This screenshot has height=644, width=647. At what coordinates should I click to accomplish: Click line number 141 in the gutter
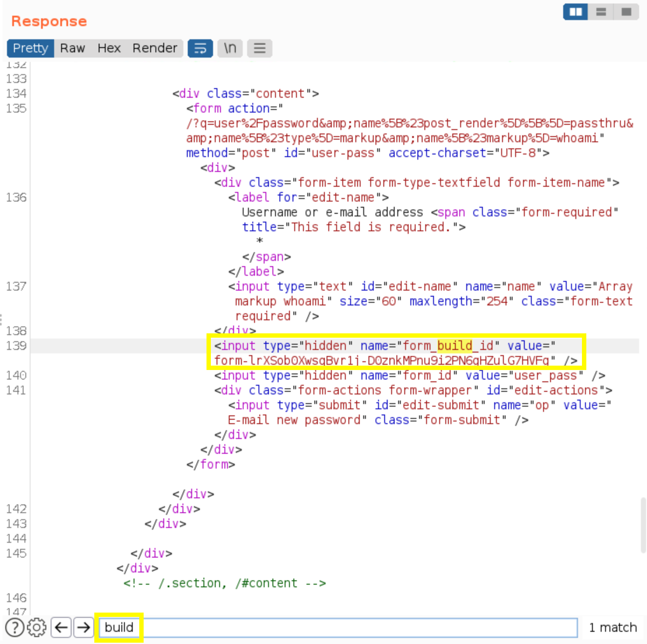coord(16,390)
